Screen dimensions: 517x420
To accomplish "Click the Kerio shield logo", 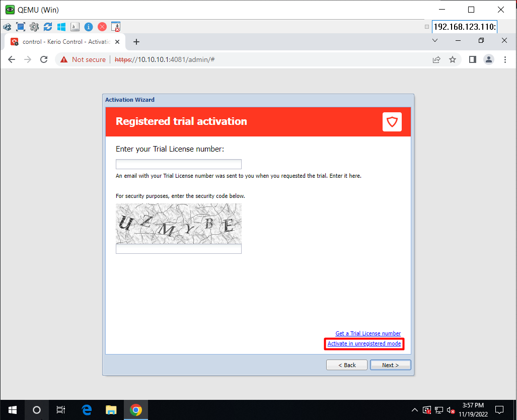I will coord(392,122).
